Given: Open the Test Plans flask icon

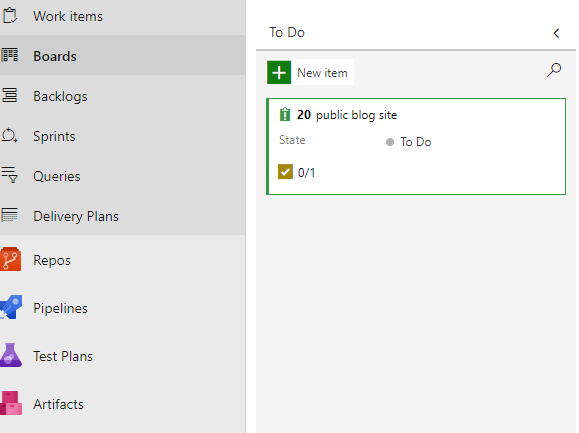Looking at the screenshot, I should coord(11,355).
